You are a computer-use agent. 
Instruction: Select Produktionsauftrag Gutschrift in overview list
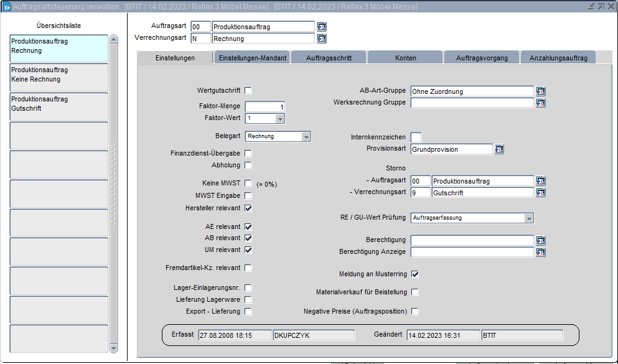point(59,104)
